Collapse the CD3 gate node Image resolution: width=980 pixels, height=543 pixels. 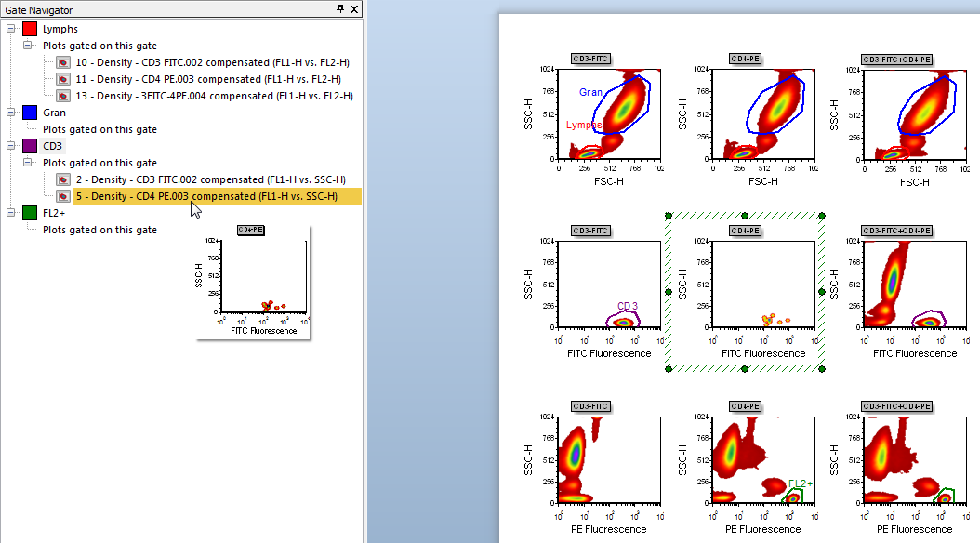click(11, 146)
